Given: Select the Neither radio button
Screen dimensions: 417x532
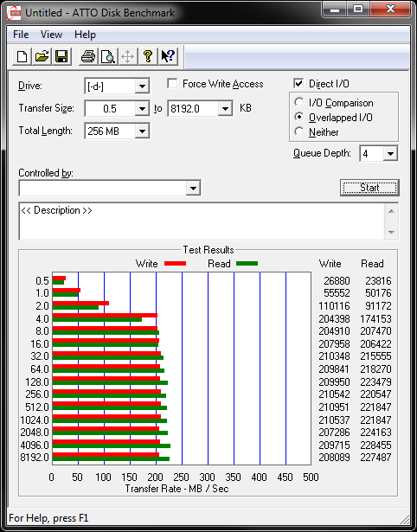Looking at the screenshot, I should click(299, 132).
